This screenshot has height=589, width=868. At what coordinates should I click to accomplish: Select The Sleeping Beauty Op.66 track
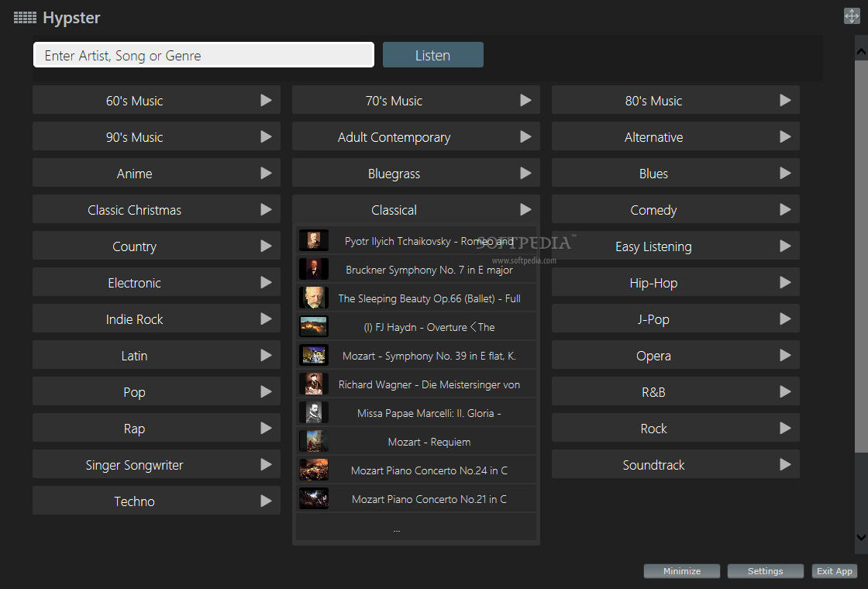coord(416,298)
